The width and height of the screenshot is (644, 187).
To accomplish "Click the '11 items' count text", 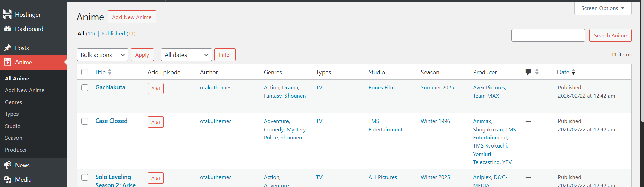I will (x=621, y=55).
